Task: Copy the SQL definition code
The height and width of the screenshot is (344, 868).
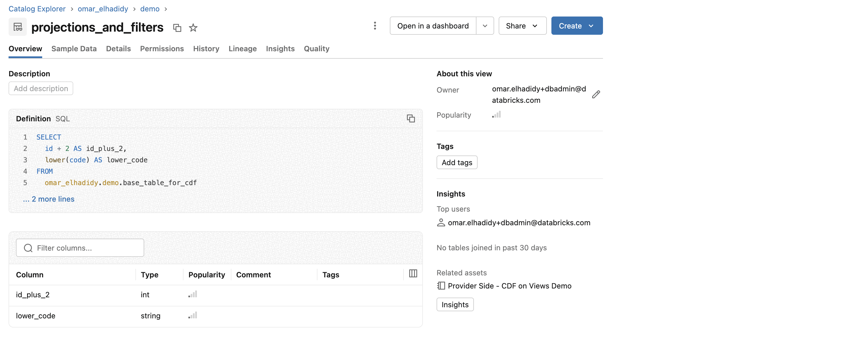Action: coord(410,118)
